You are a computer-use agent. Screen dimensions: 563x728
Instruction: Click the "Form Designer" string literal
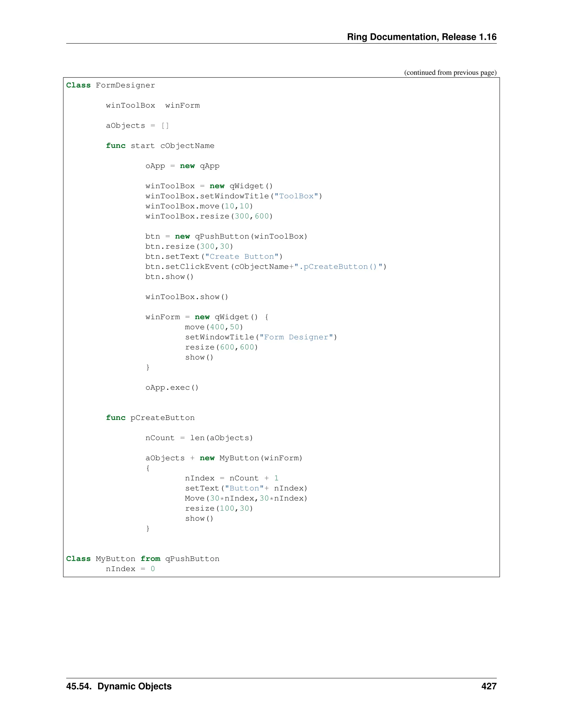point(296,337)
